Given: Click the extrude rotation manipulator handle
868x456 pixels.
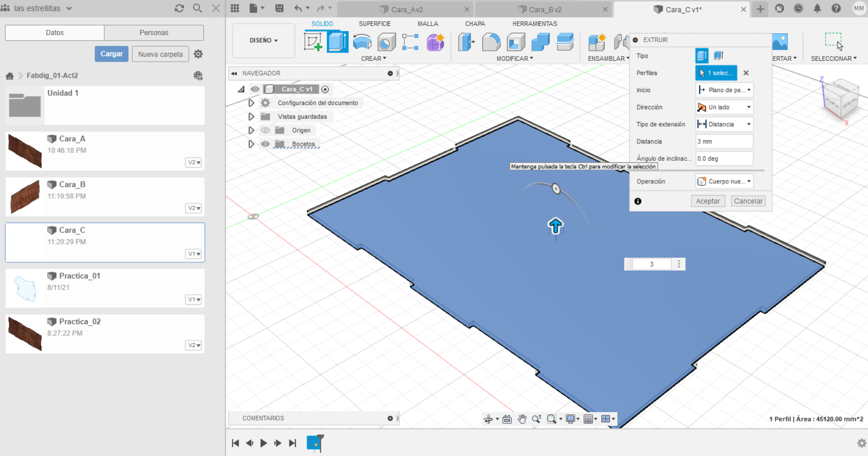Looking at the screenshot, I should (x=556, y=189).
